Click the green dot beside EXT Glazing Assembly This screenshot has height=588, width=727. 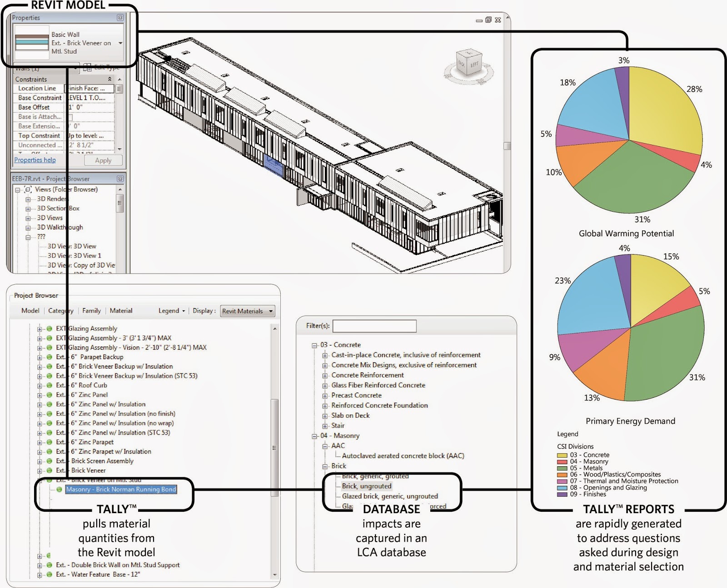49,328
